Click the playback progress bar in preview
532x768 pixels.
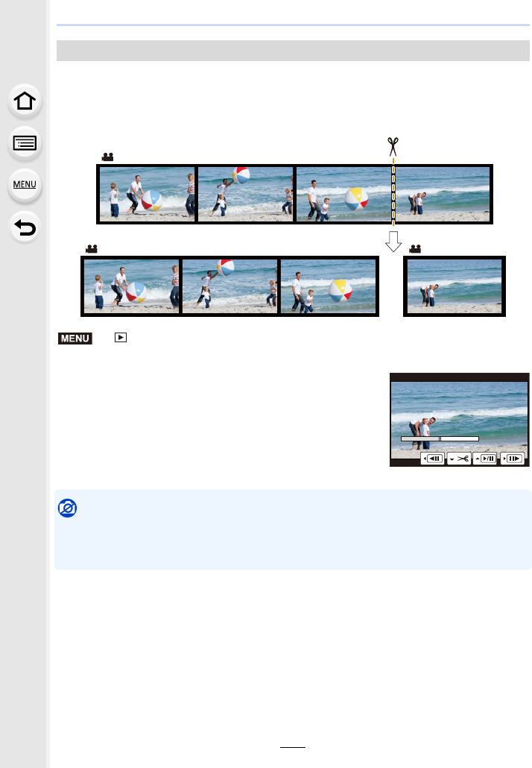tap(440, 439)
